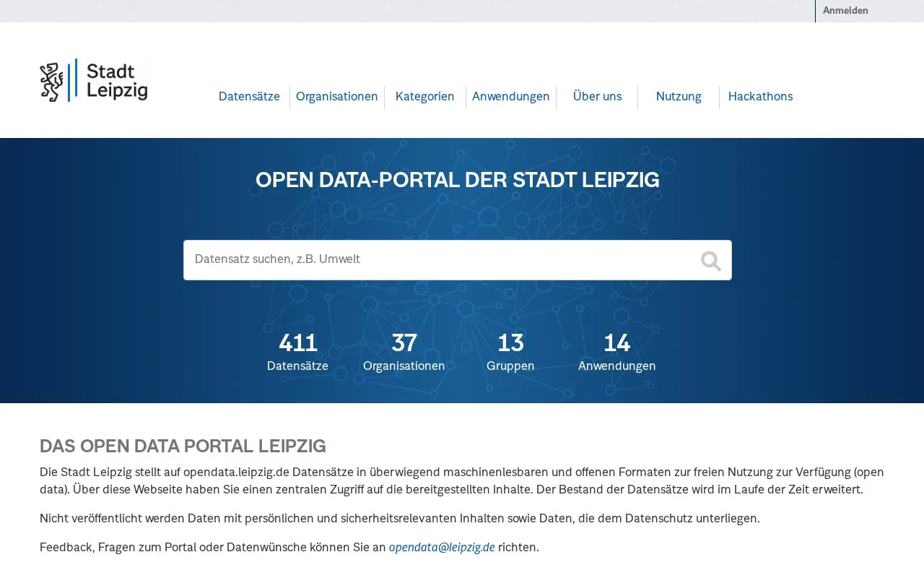Open the Datensätze menu item

249,97
